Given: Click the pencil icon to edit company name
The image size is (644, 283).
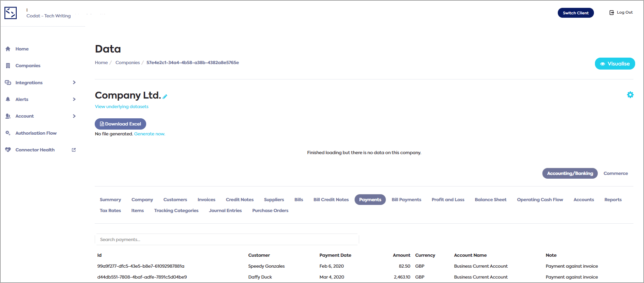Looking at the screenshot, I should (x=165, y=96).
